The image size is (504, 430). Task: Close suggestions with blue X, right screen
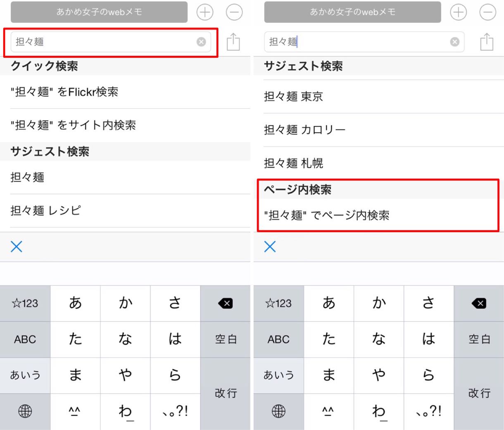pos(270,247)
